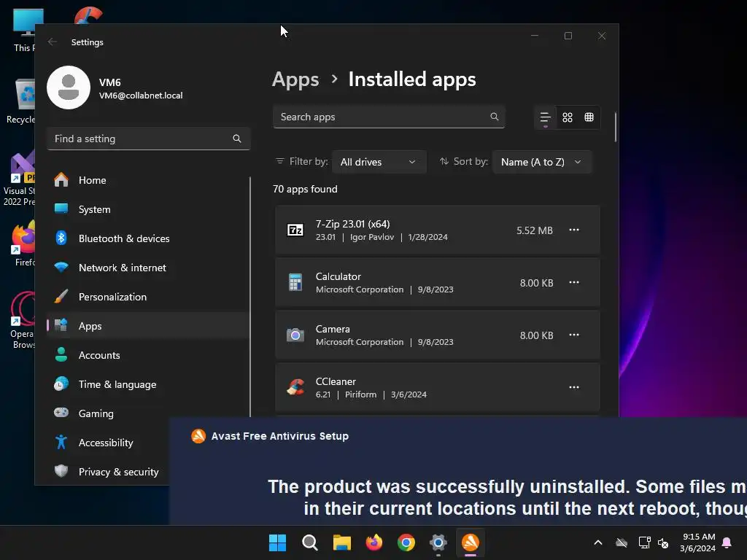Click the Find a setting search box
Screen dimensions: 747x560
pyautogui.click(x=149, y=139)
